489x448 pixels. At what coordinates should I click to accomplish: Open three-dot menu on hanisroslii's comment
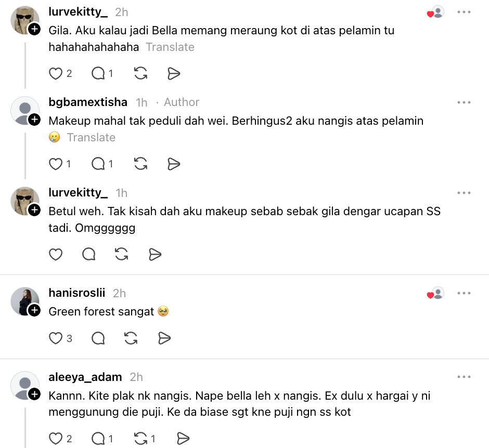pyautogui.click(x=464, y=293)
